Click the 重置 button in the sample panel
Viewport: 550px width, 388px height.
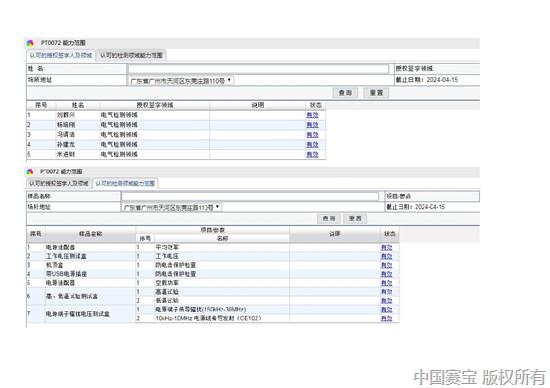coord(355,219)
